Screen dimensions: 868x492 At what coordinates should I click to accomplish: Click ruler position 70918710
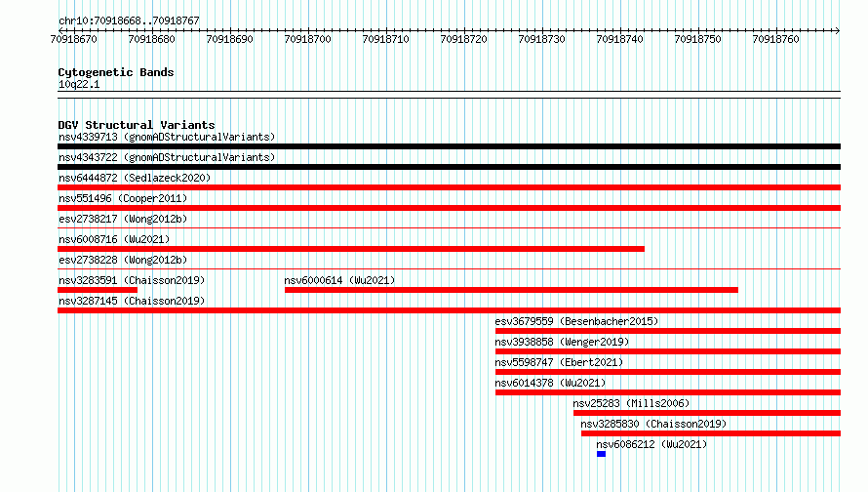[386, 39]
